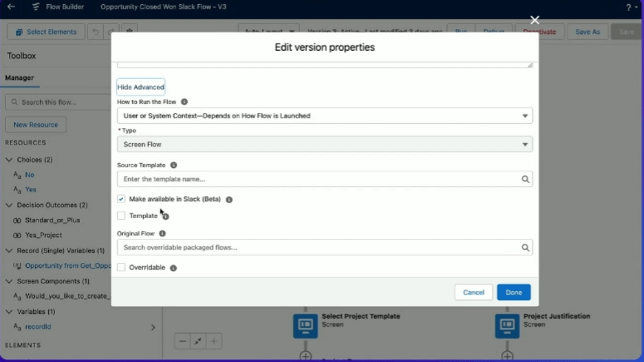Click info icon next to How to Run the Flow
Image resolution: width=644 pixels, height=362 pixels.
click(x=184, y=101)
